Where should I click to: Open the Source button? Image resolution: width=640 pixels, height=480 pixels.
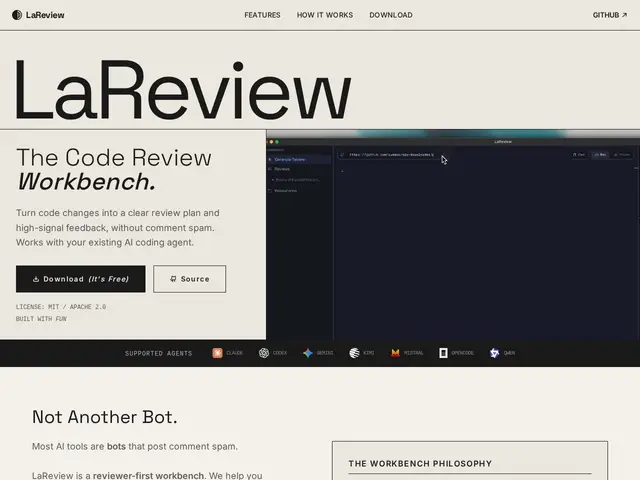coord(189,279)
